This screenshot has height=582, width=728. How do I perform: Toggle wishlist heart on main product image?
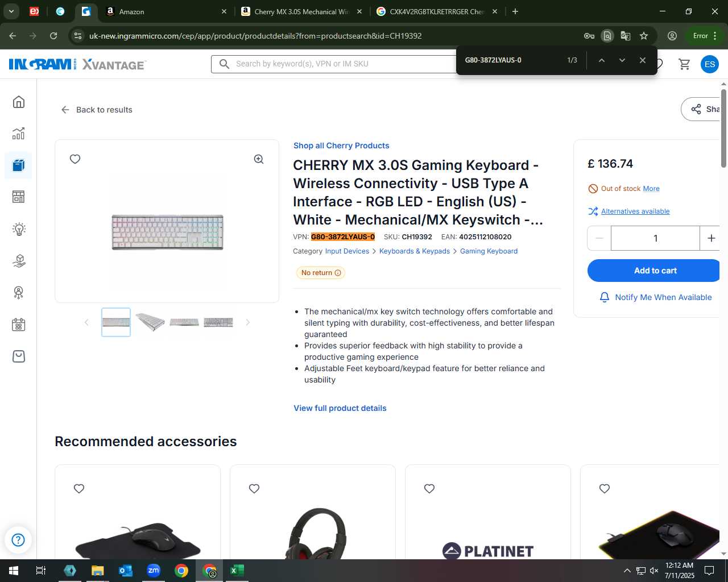[x=75, y=159]
